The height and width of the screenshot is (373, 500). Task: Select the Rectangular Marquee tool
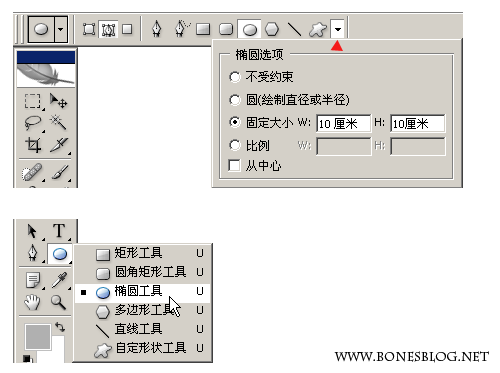point(33,101)
